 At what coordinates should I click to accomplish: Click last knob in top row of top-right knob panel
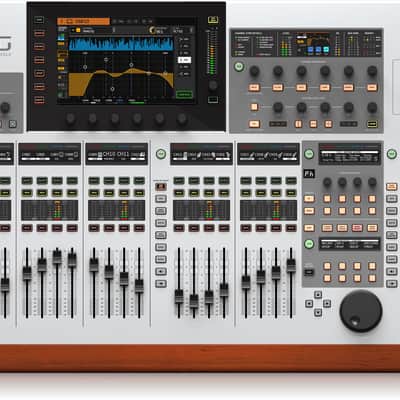372,71
